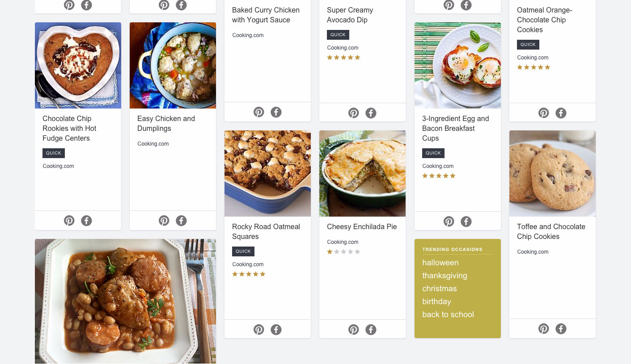Click the QUICK badge on Rocky Road Oatmeal Squares
The width and height of the screenshot is (631, 364).
243,251
